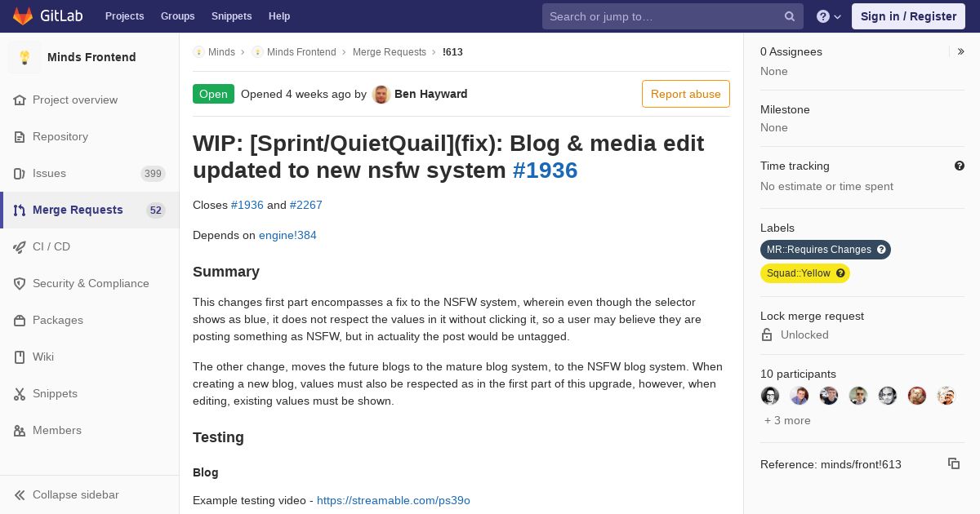Click the Search or jump to field
980x514 pixels.
662,16
